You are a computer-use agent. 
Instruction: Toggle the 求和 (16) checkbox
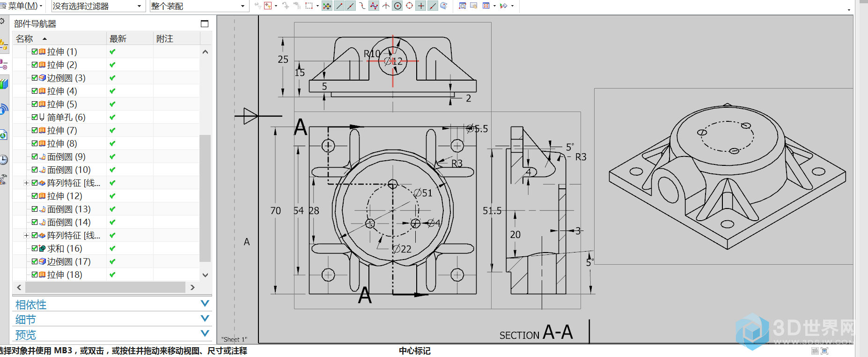click(x=35, y=248)
